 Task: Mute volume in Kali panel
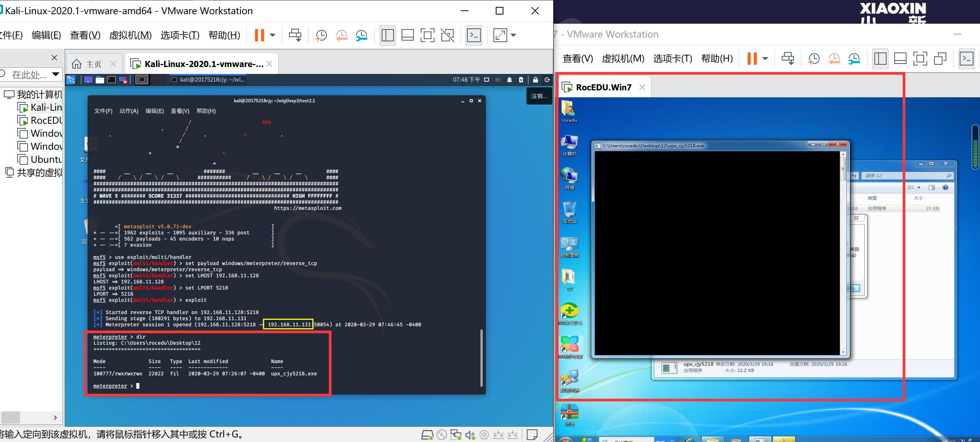tap(498, 80)
